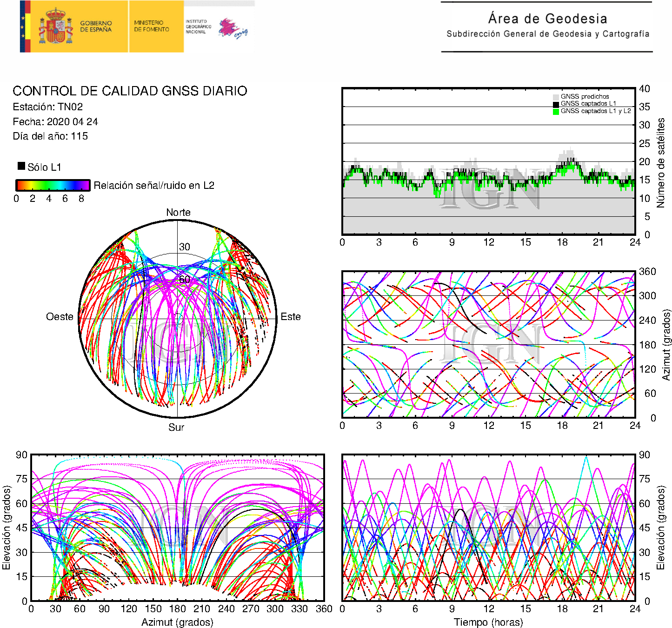Click the black GNSS captados L1 legend marker
The image size is (672, 628).
(556, 104)
